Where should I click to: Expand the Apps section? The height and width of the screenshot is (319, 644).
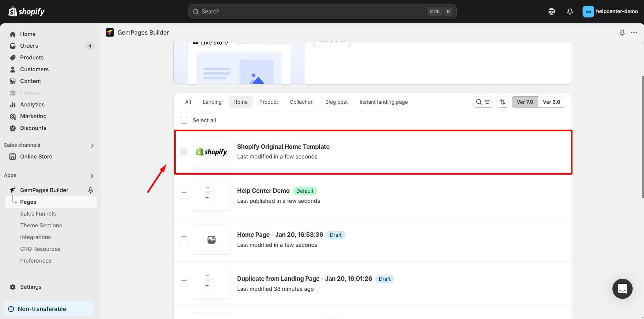coord(92,176)
